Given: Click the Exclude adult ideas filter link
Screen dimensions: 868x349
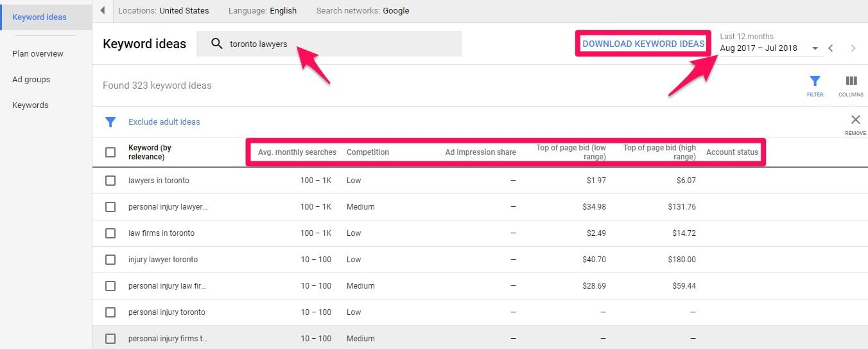Looking at the screenshot, I should [164, 122].
